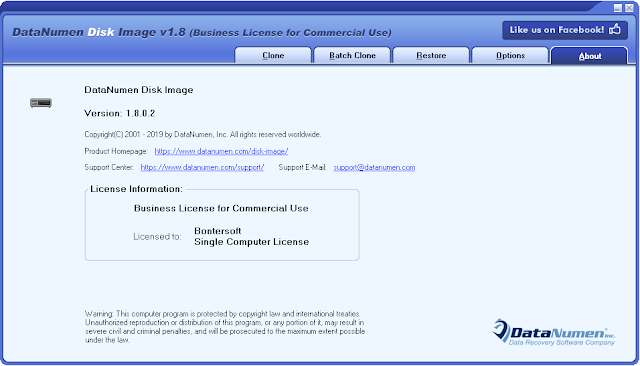640x366 pixels.
Task: Click the DataNumen company logo
Action: coord(553,333)
